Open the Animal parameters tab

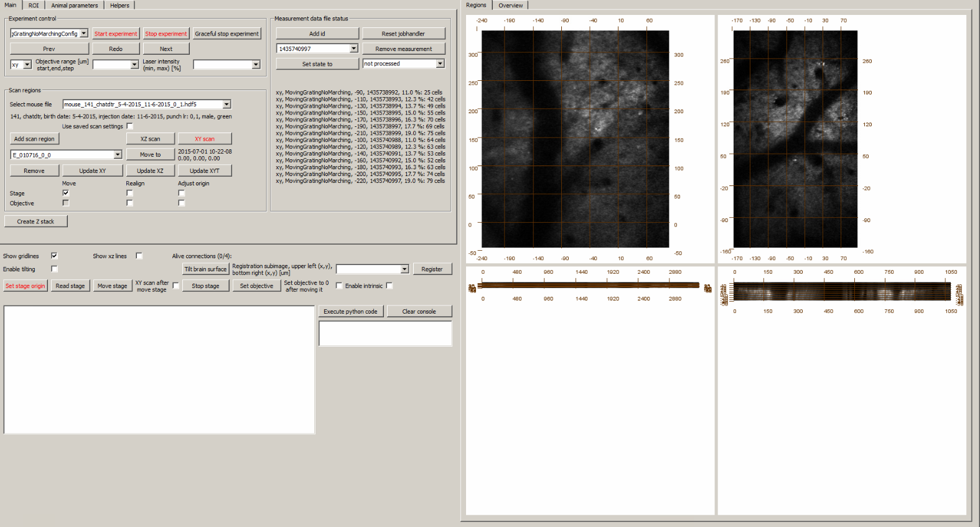click(74, 5)
